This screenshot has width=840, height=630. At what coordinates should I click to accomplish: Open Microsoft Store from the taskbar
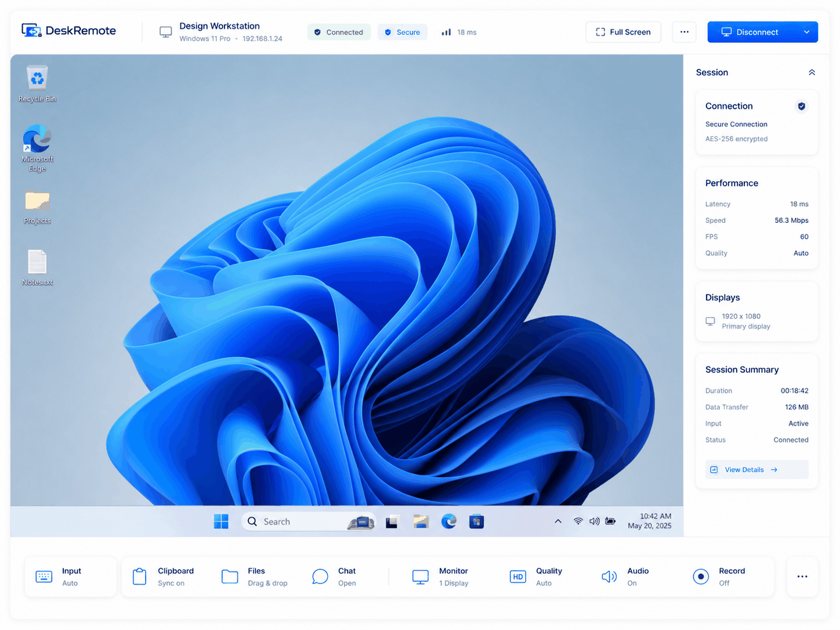coord(476,522)
